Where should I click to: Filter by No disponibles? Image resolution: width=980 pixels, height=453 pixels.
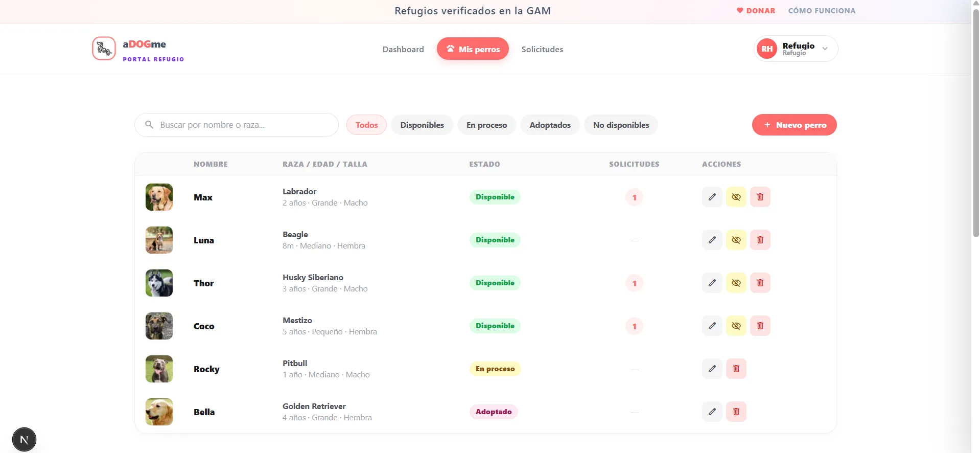coord(621,125)
